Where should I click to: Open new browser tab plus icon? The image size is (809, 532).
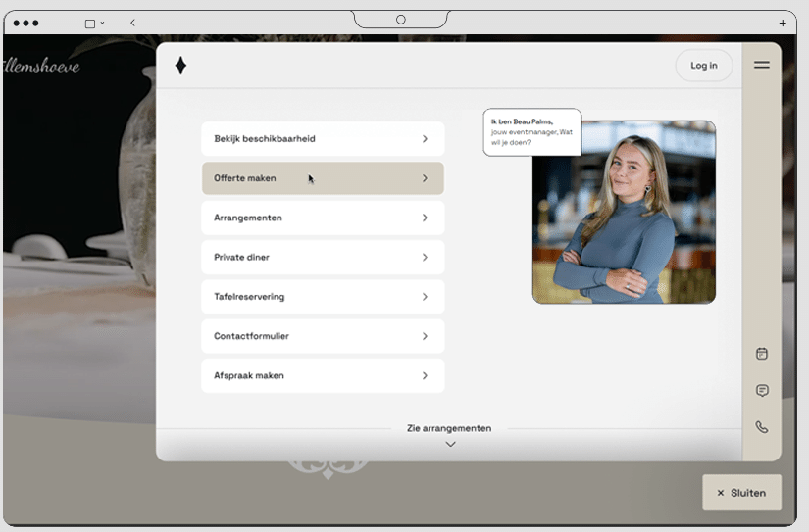[x=782, y=23]
